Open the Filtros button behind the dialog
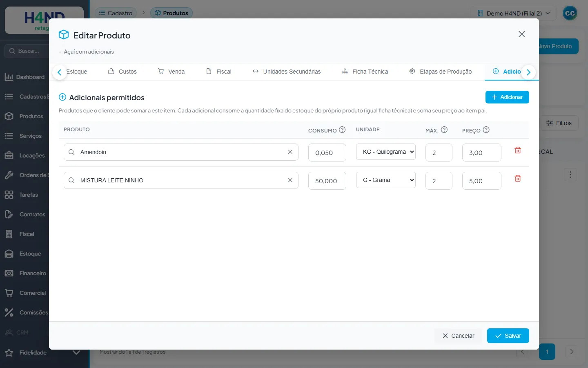This screenshot has width=588, height=368. [560, 123]
